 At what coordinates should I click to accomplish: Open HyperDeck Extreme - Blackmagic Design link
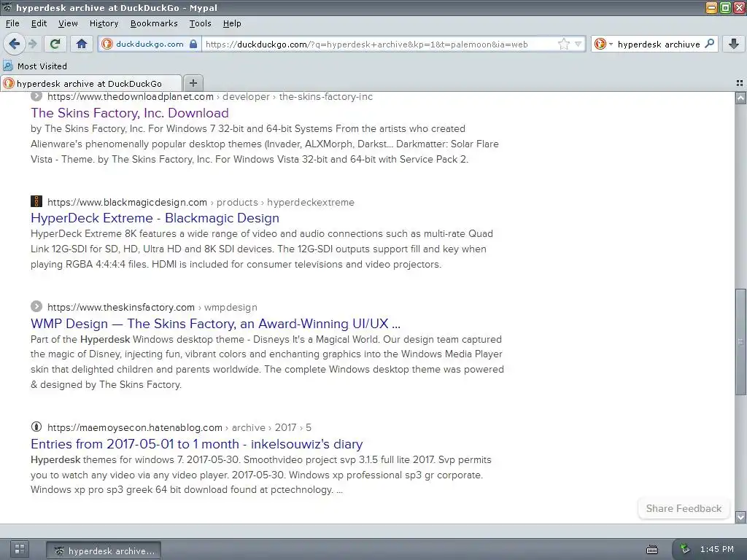coord(155,218)
